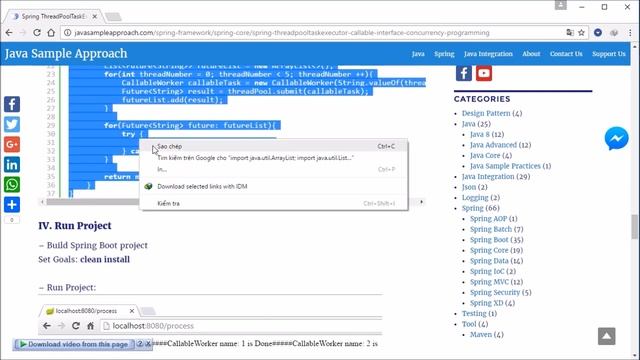Share on Twitter from floating share bar
The width and height of the screenshot is (640, 360).
(12, 124)
